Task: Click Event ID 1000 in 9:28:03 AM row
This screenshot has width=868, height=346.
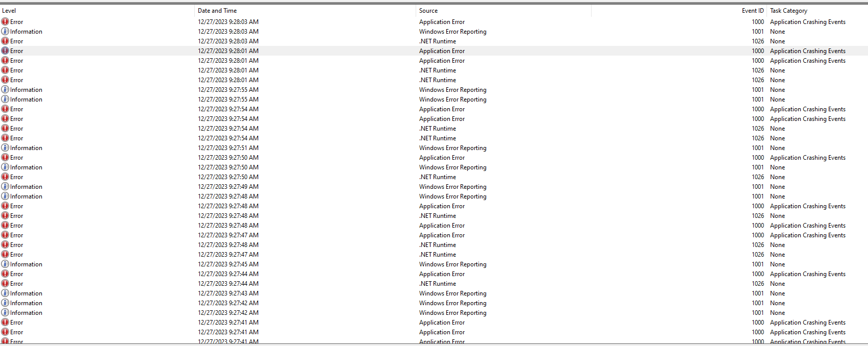Action: tap(758, 22)
